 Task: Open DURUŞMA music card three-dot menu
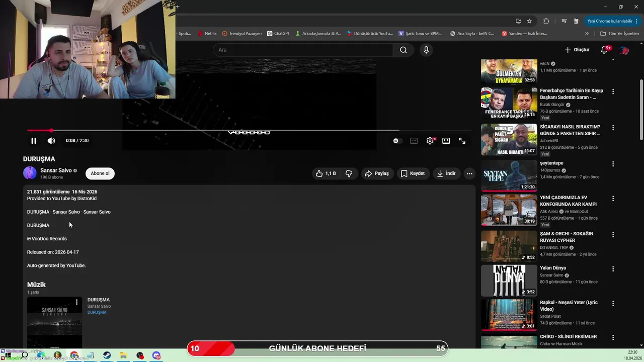coord(76,302)
